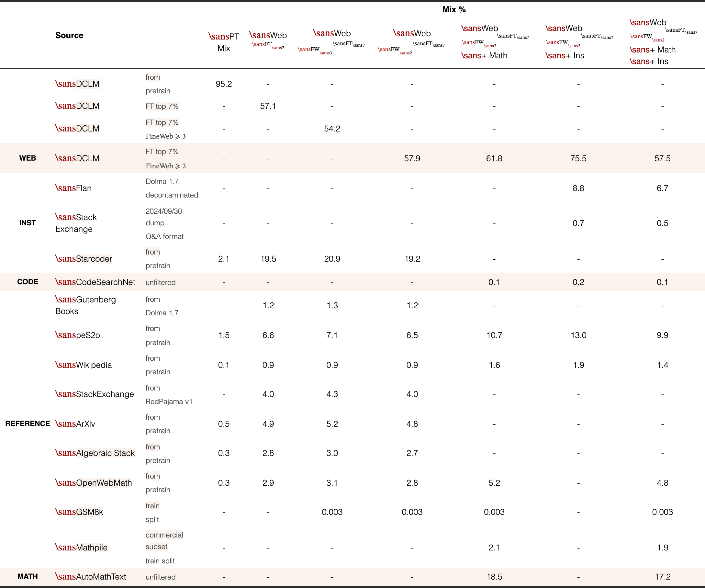Click the 'PT Mix' column header
705x588 pixels.
[x=224, y=42]
